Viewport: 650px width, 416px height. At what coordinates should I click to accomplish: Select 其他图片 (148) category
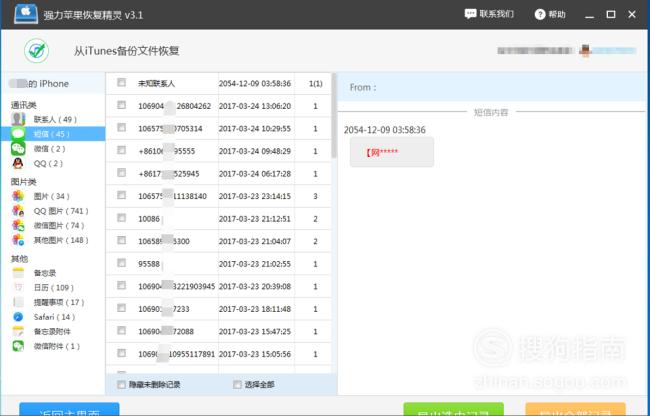pos(61,240)
